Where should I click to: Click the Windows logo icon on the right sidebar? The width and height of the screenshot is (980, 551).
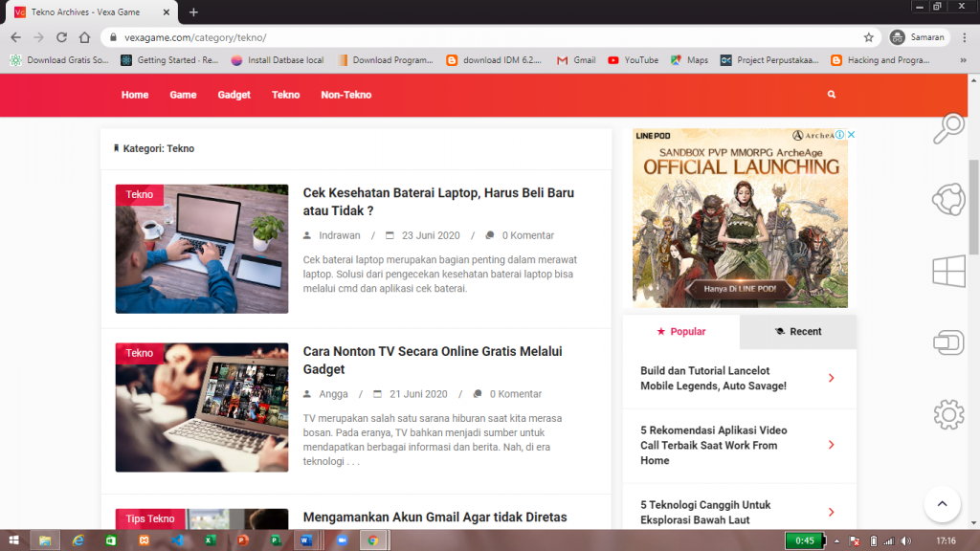click(947, 271)
